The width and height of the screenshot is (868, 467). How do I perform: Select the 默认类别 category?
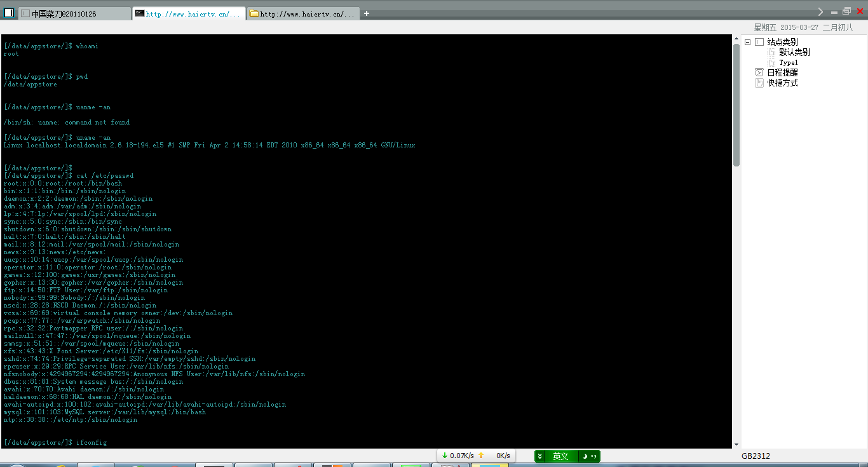(794, 52)
